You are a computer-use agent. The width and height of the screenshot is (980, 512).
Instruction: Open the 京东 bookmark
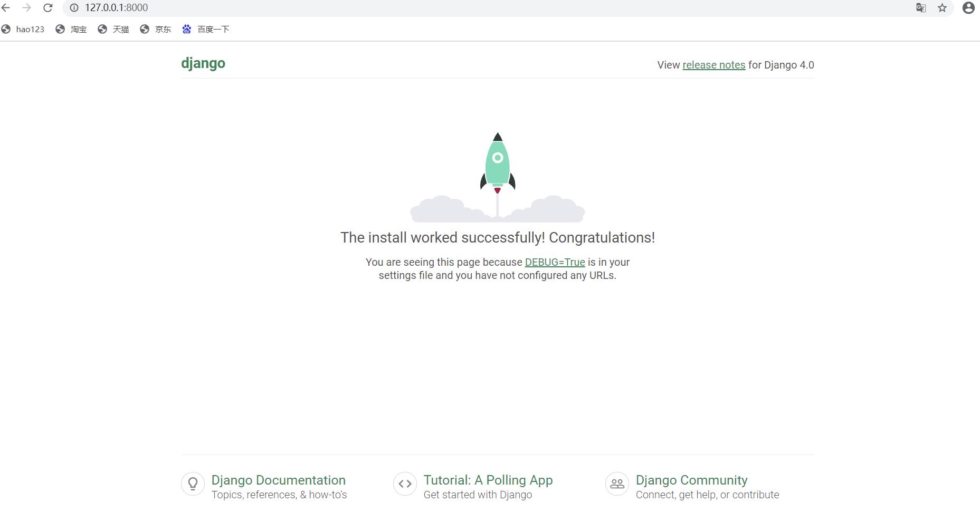pos(156,29)
